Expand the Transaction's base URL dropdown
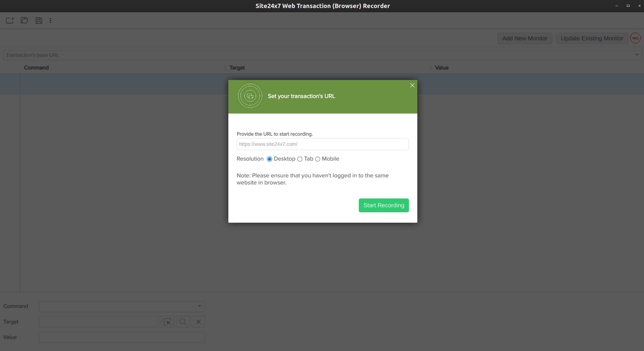The width and height of the screenshot is (644, 351). coord(637,55)
